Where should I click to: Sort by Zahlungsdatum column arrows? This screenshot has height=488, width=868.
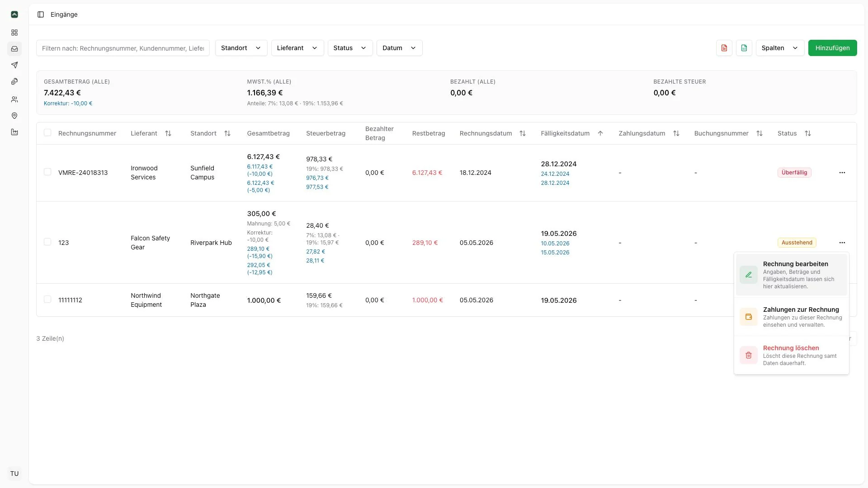point(676,133)
